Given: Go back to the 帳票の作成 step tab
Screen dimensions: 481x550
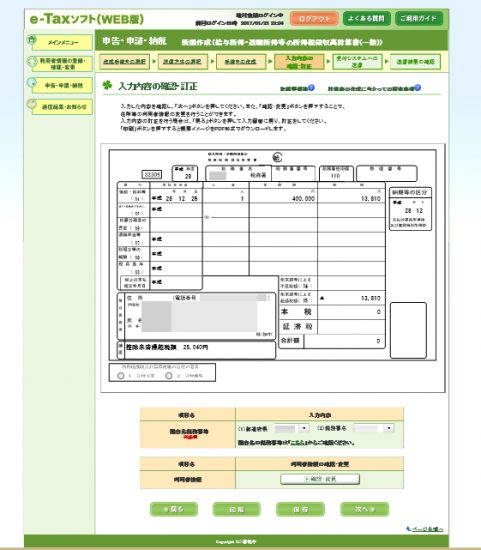Looking at the screenshot, I should [240, 62].
